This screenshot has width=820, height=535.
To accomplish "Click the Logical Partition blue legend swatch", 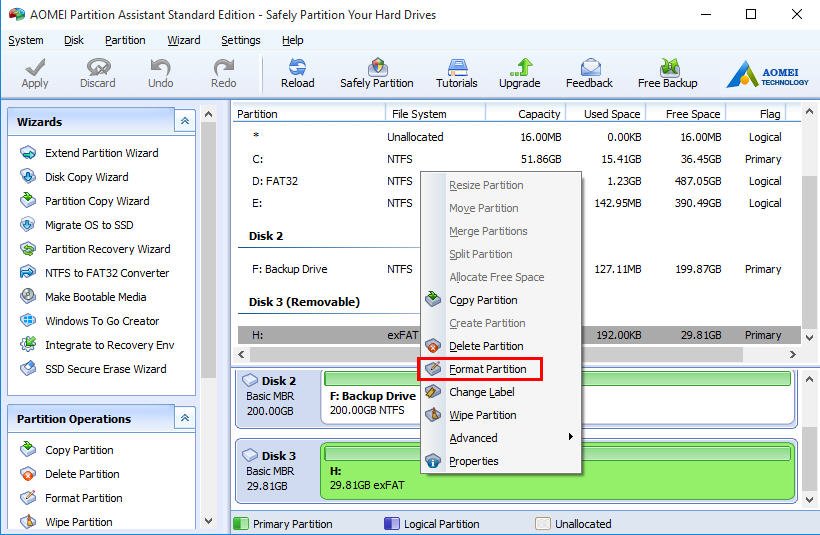I will (392, 523).
